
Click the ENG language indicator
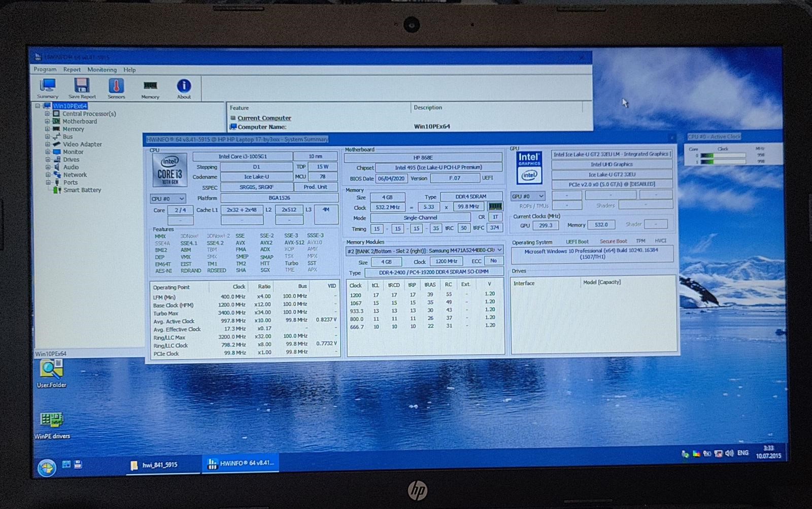pos(743,453)
